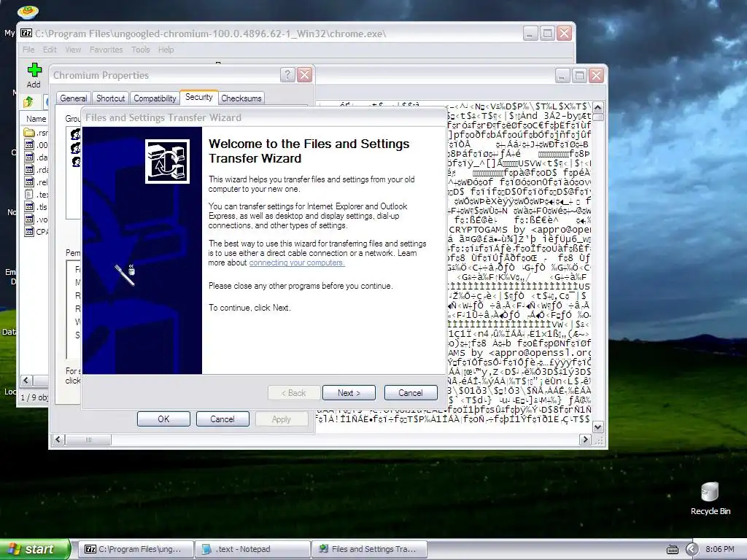This screenshot has width=747, height=560.
Task: Select second user icon in Security group list
Action: [x=75, y=148]
